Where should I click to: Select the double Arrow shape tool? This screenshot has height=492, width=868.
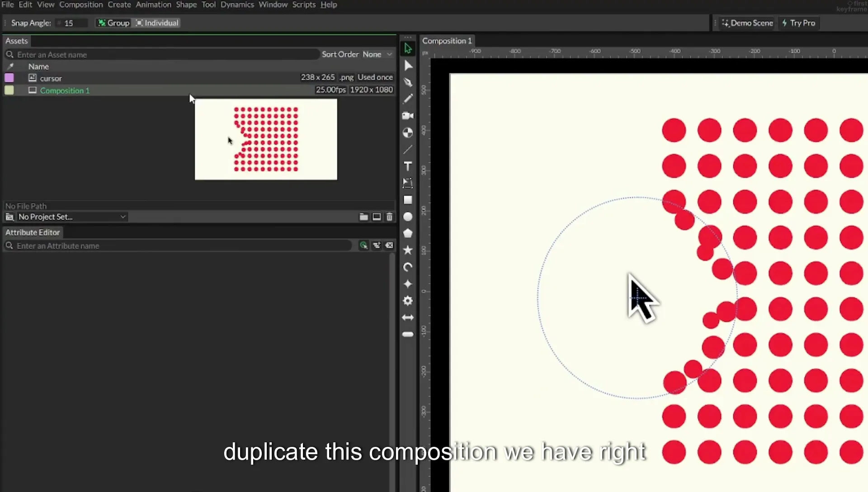point(408,317)
